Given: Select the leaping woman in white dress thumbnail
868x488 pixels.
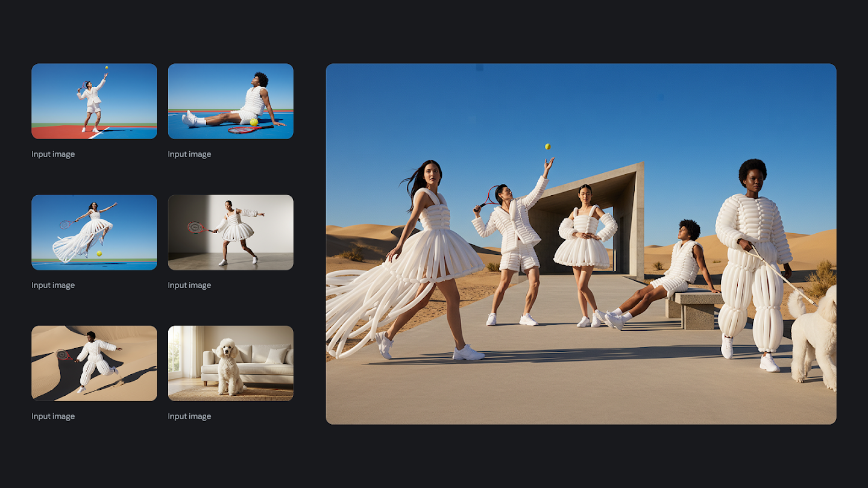Looking at the screenshot, I should point(94,233).
